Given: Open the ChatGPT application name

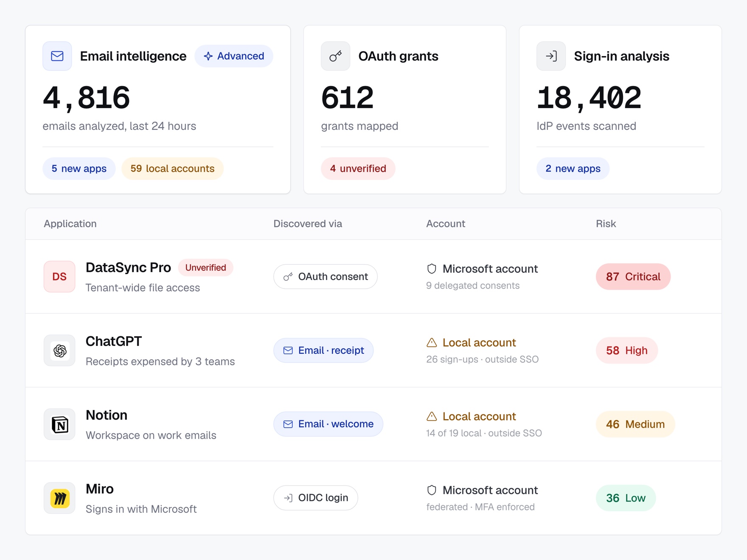Looking at the screenshot, I should [114, 341].
